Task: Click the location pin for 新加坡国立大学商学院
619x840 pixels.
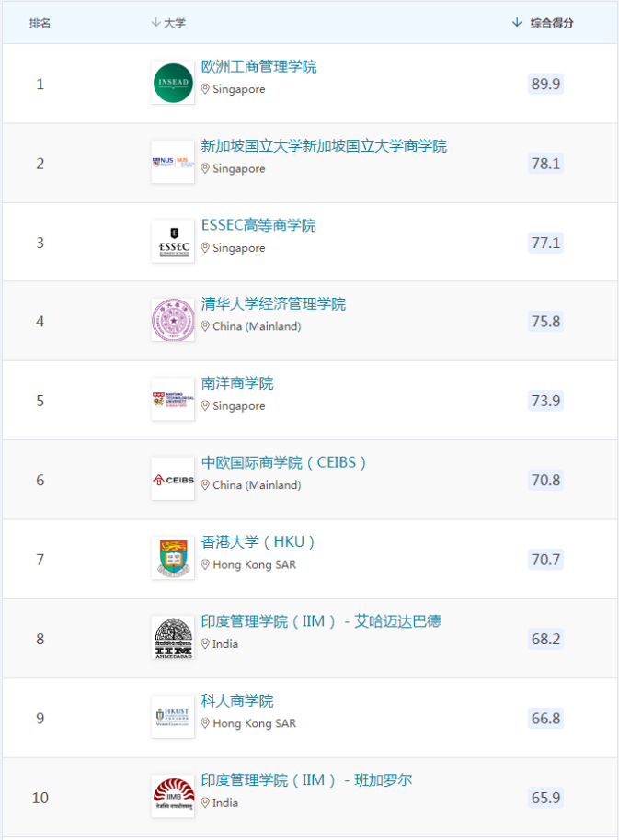Action: 205,169
